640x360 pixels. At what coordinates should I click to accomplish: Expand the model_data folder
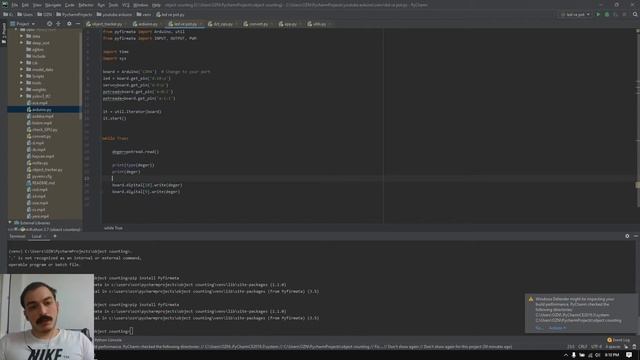pos(22,69)
